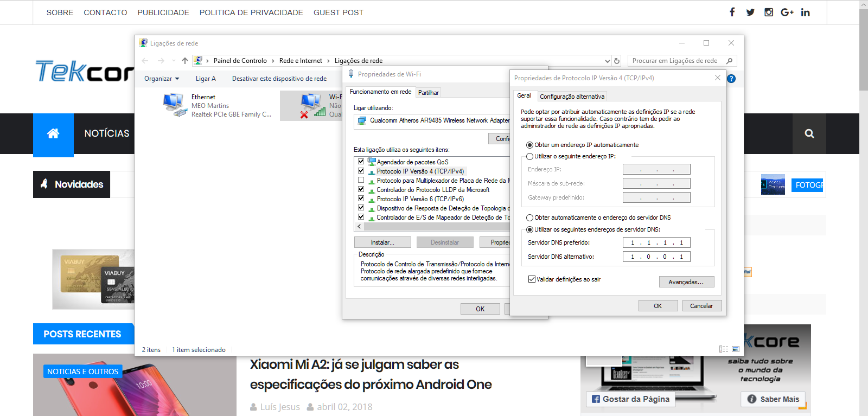This screenshot has height=416, width=868.
Task: Go back in Ligações de rede window
Action: 145,61
